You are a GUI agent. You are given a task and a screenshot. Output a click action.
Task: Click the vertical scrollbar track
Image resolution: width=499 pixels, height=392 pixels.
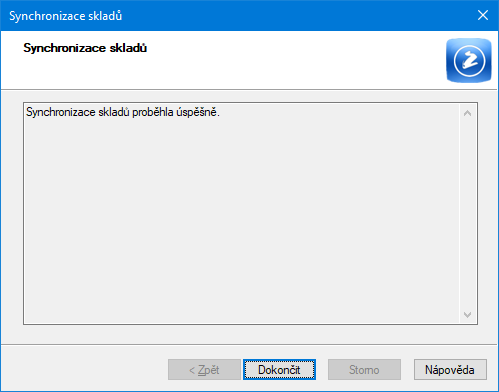coord(467,214)
